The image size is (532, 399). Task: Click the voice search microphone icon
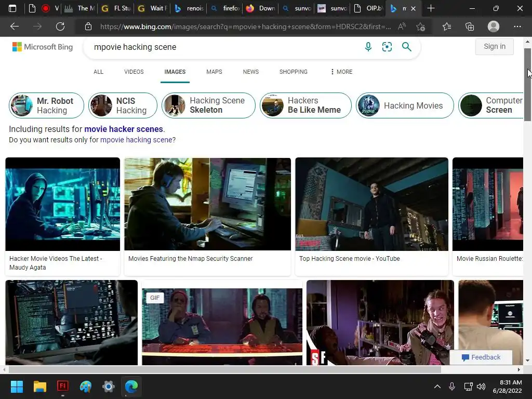tap(368, 47)
